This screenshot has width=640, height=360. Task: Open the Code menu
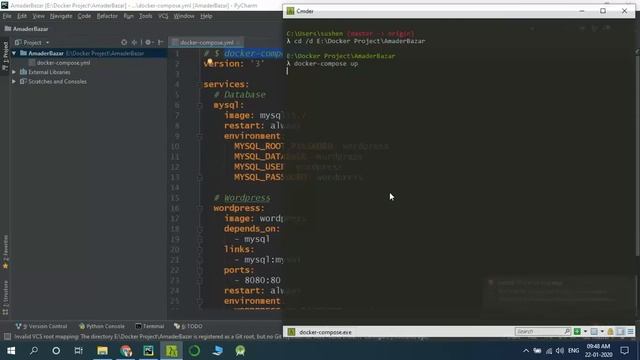84,16
